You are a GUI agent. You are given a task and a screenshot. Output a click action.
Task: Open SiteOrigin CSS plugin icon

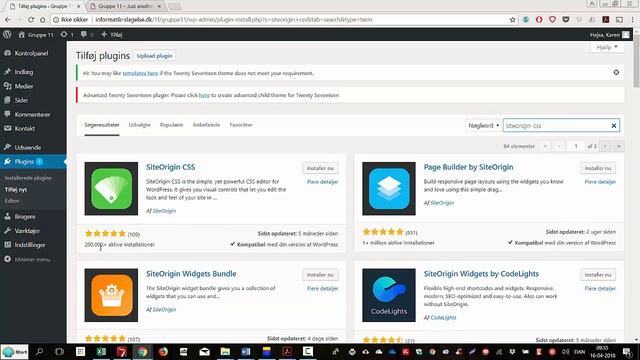111,189
